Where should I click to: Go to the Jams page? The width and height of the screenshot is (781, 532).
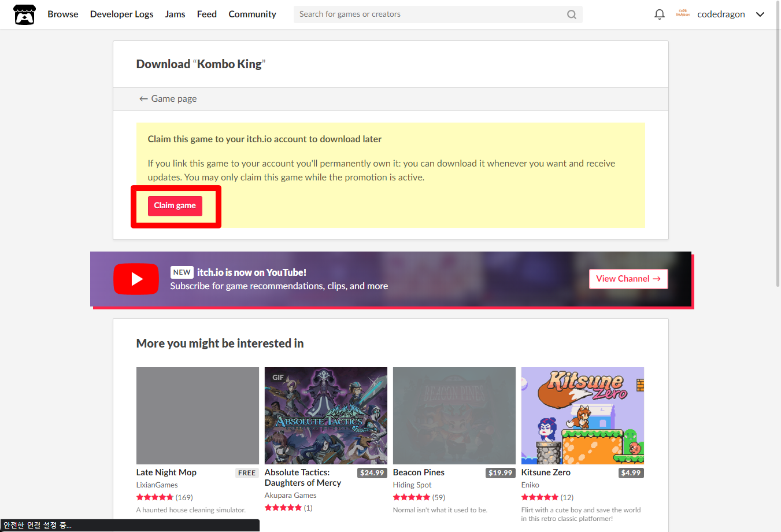coord(175,14)
